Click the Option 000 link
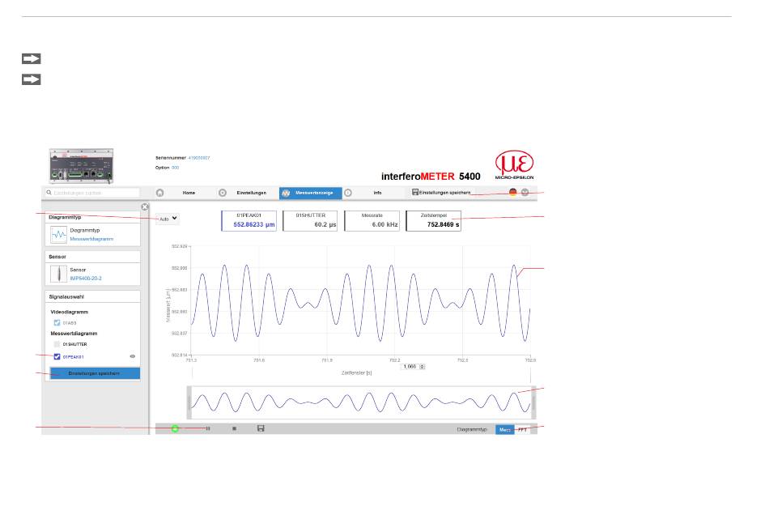Viewport: 769px width, 532px height. (x=175, y=168)
